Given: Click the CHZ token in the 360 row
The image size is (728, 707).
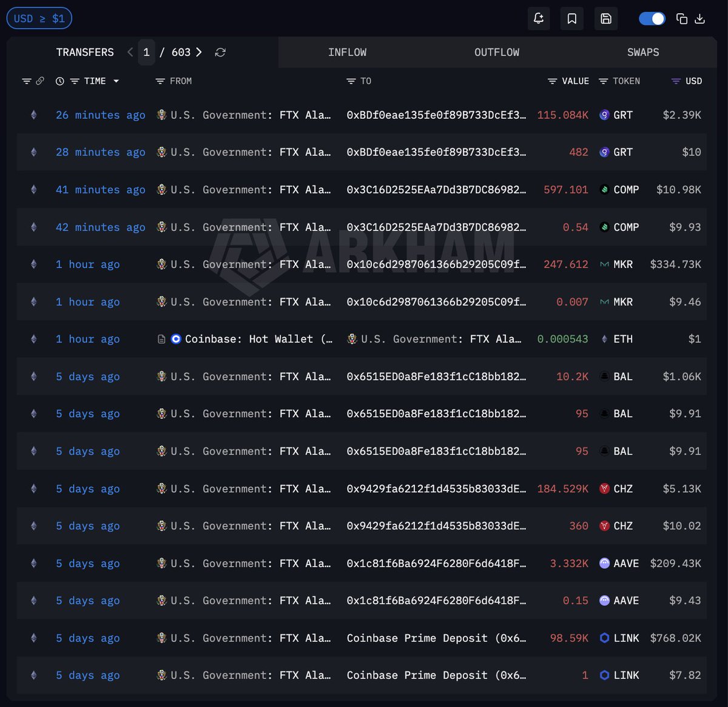Looking at the screenshot, I should pos(616,526).
